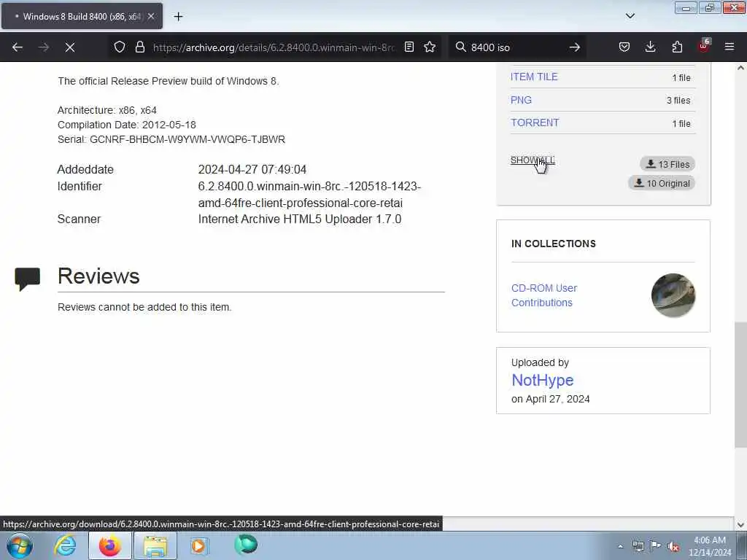
Task: Click the scrollbar up arrow
Action: [x=740, y=68]
